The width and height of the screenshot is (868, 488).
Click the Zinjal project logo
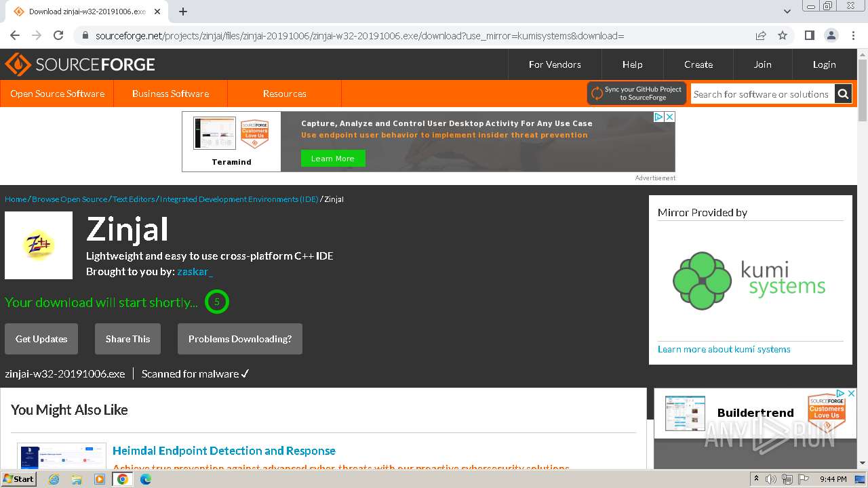pyautogui.click(x=39, y=245)
